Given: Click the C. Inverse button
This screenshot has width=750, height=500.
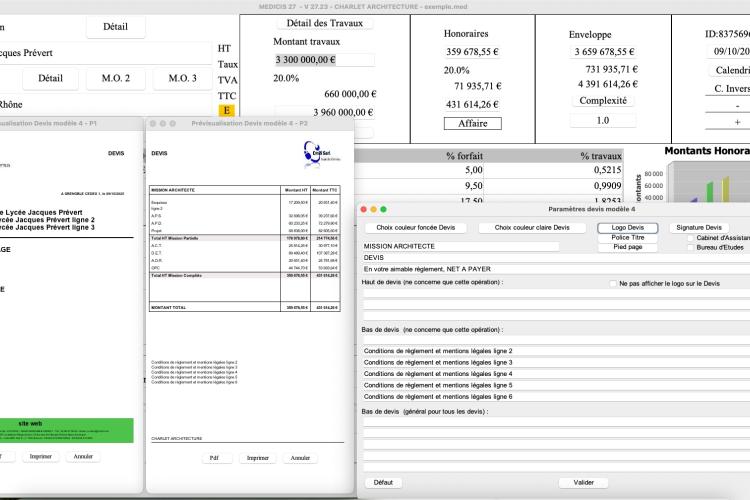Looking at the screenshot, I should pos(729,89).
